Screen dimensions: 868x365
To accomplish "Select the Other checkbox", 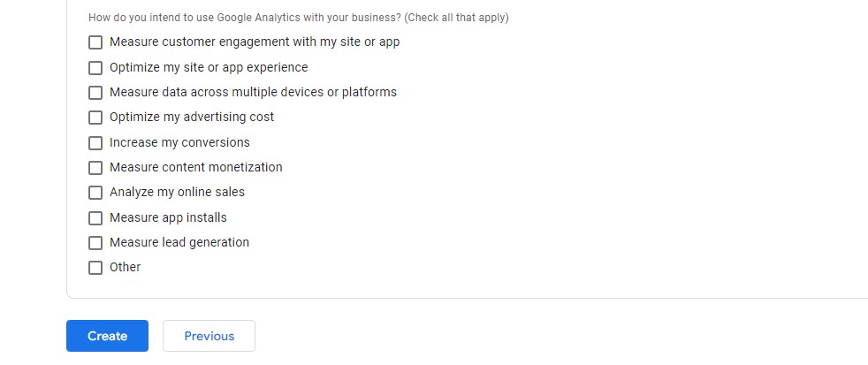I will click(x=95, y=268).
